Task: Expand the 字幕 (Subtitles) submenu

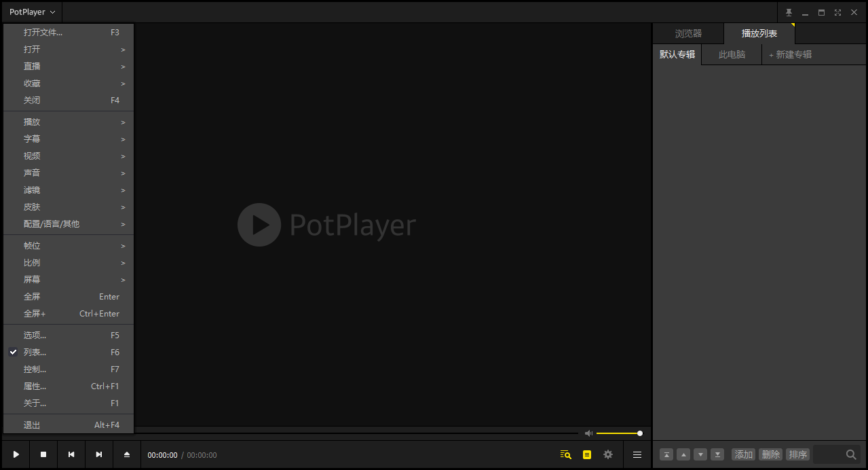Action: (32, 139)
